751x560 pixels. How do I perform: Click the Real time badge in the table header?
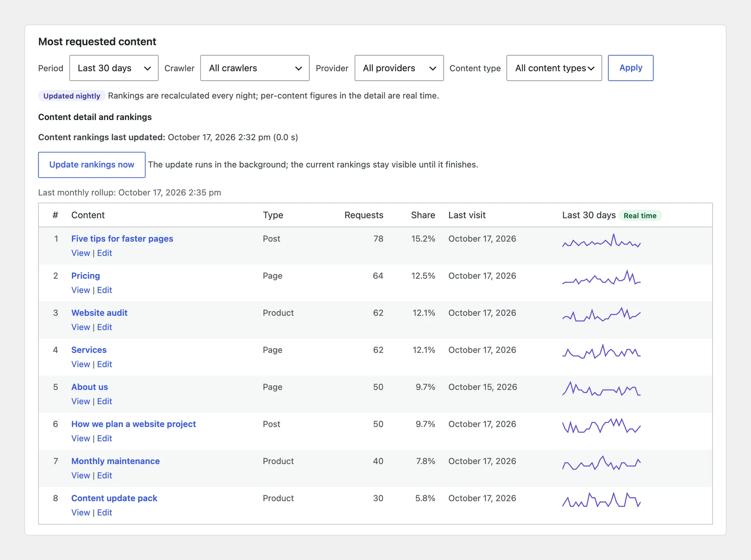click(640, 216)
